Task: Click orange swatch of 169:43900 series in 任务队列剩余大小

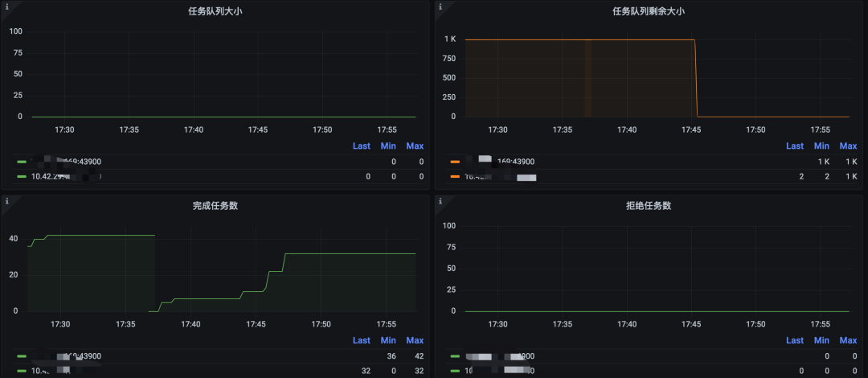Action: [455, 162]
